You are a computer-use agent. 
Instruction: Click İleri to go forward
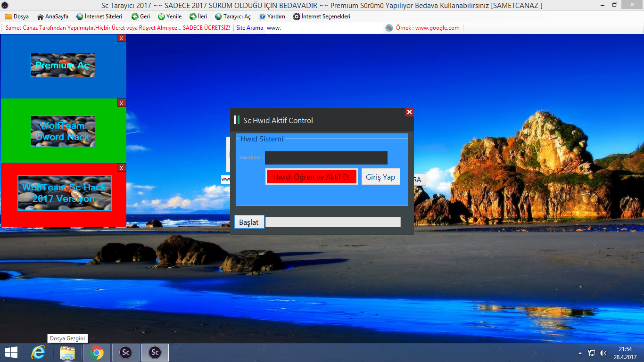pos(198,16)
